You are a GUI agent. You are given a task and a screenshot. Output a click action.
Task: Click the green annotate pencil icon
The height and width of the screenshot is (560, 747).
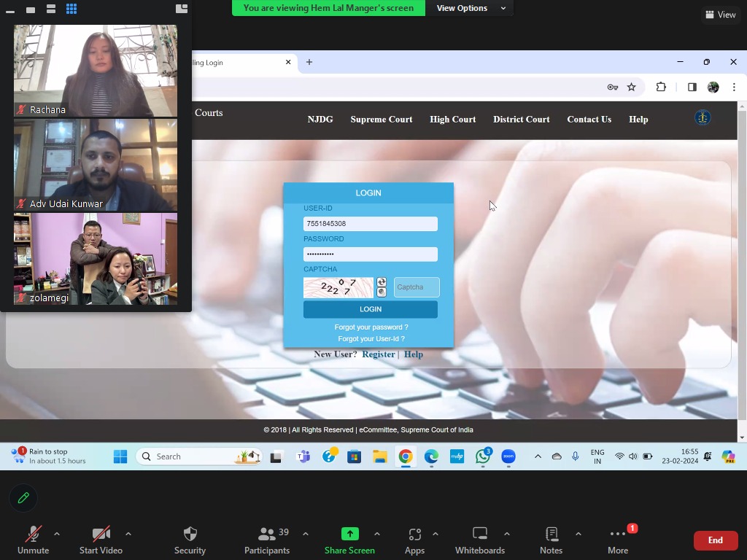tap(23, 498)
